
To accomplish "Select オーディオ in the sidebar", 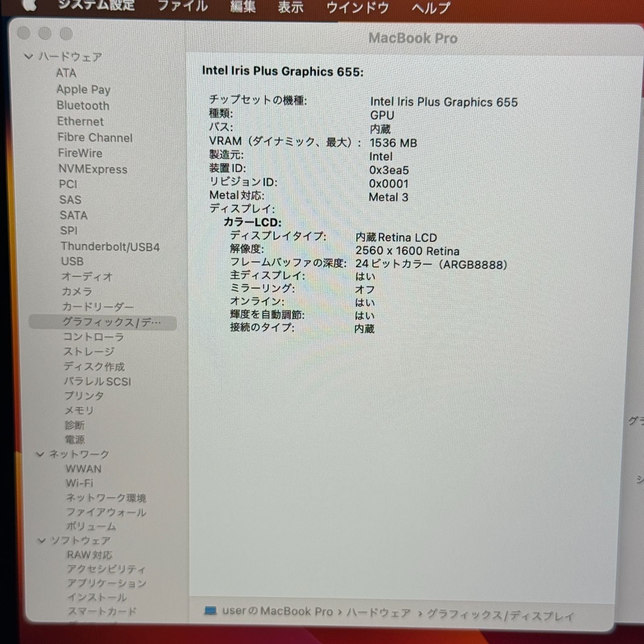I will coord(87,277).
